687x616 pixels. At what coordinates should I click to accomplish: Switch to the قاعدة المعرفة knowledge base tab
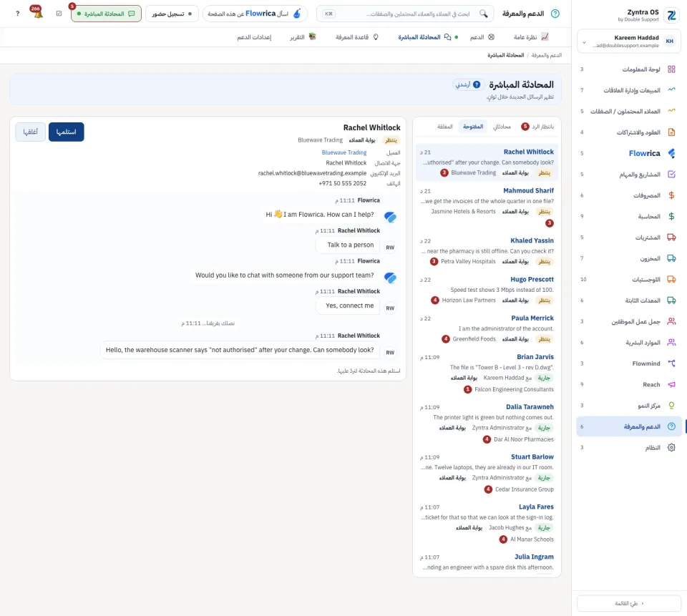tap(357, 37)
